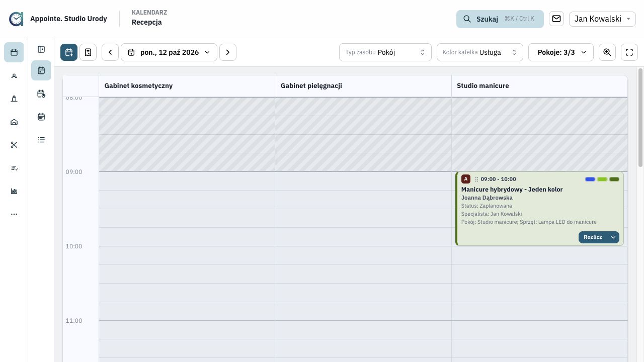The height and width of the screenshot is (362, 644).
Task: Click the appointment title Manicure hybrydowy - Jeden kolor
Action: (512, 190)
